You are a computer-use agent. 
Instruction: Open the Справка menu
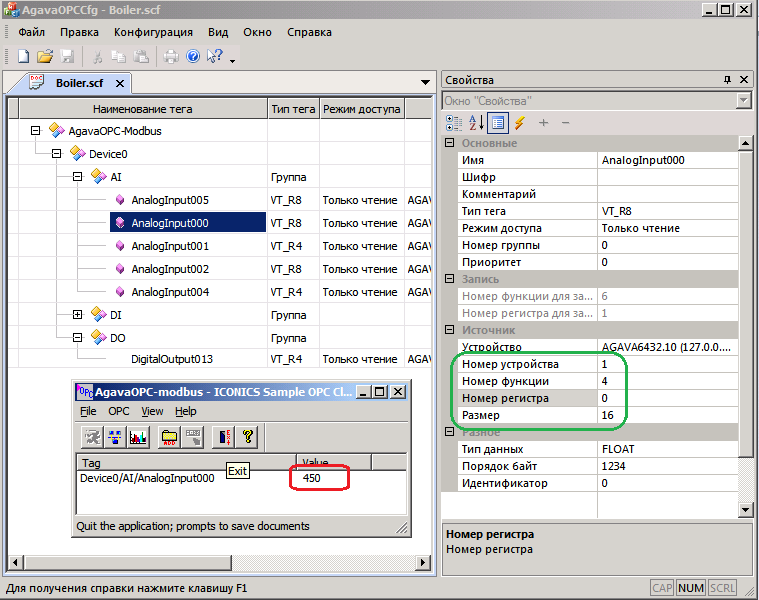(x=309, y=32)
